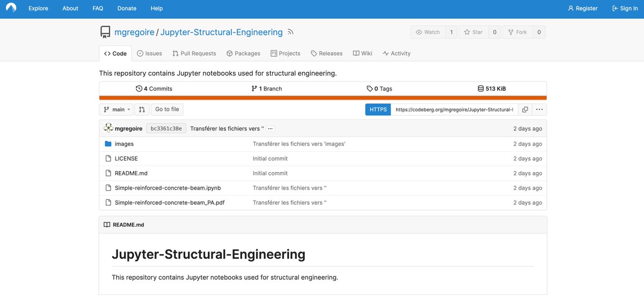Open Help in the top navigation

[x=157, y=9]
